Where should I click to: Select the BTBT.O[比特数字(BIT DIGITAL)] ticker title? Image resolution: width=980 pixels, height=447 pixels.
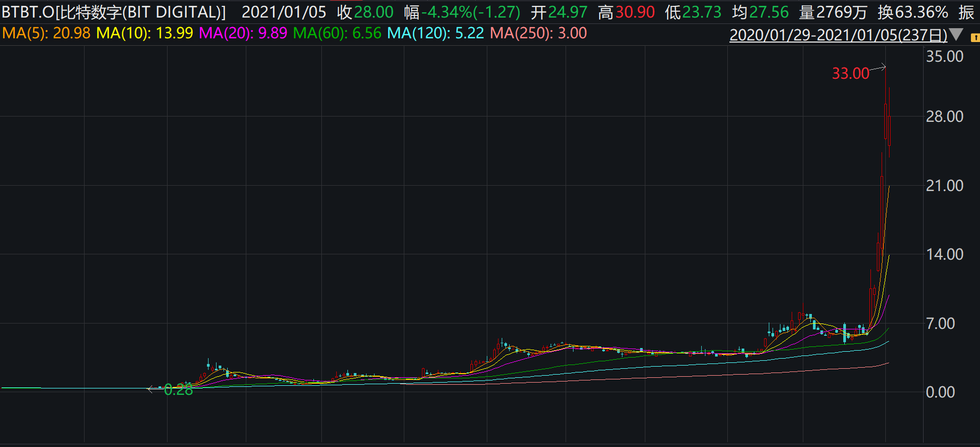click(x=114, y=12)
